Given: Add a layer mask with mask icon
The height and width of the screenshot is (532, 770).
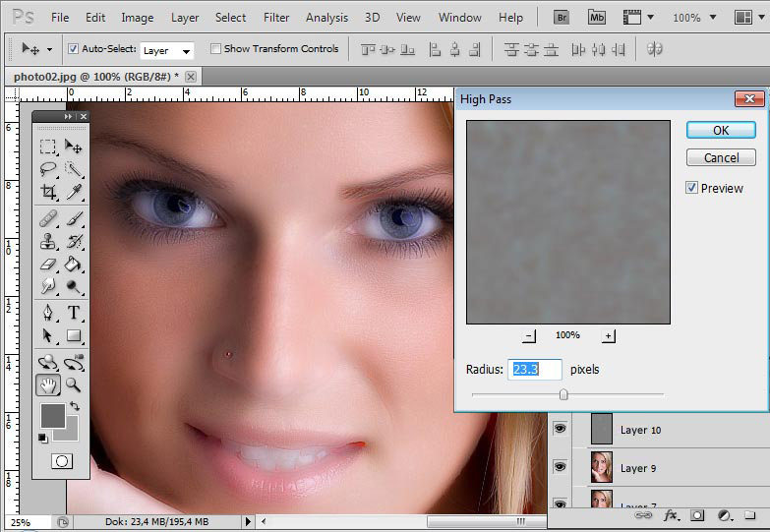Looking at the screenshot, I should tap(697, 514).
